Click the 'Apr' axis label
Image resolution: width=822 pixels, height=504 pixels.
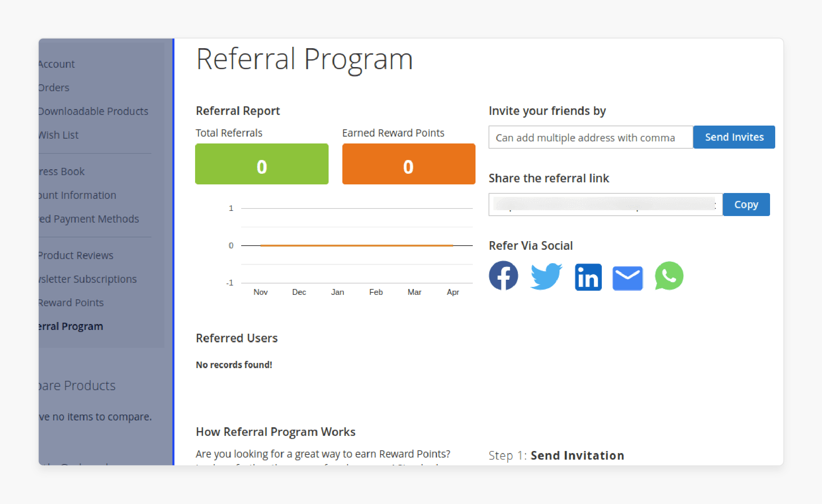(x=453, y=292)
